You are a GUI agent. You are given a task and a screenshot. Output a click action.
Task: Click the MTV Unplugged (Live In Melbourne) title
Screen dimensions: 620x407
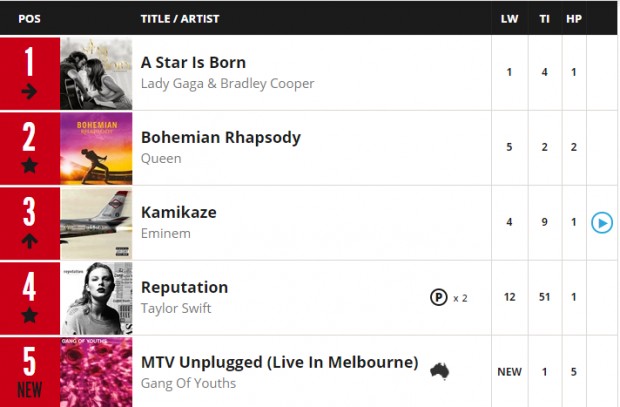click(280, 363)
